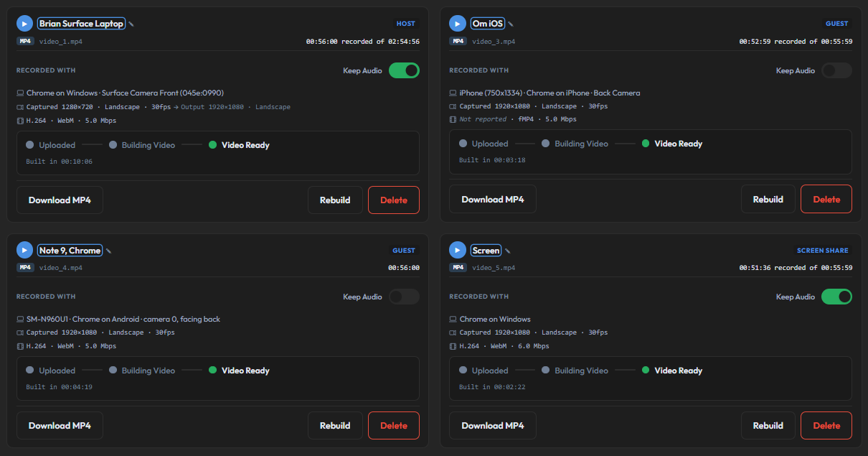This screenshot has height=456, width=868.
Task: Click '00:56:00 recorded of 02:54:56' duration
Action: [363, 42]
